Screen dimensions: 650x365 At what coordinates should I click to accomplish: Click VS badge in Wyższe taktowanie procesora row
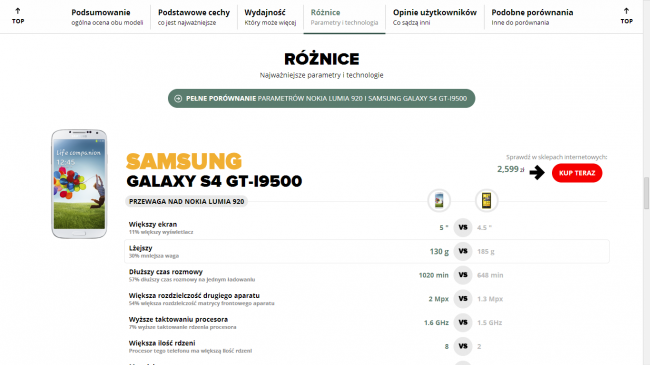coord(463,322)
